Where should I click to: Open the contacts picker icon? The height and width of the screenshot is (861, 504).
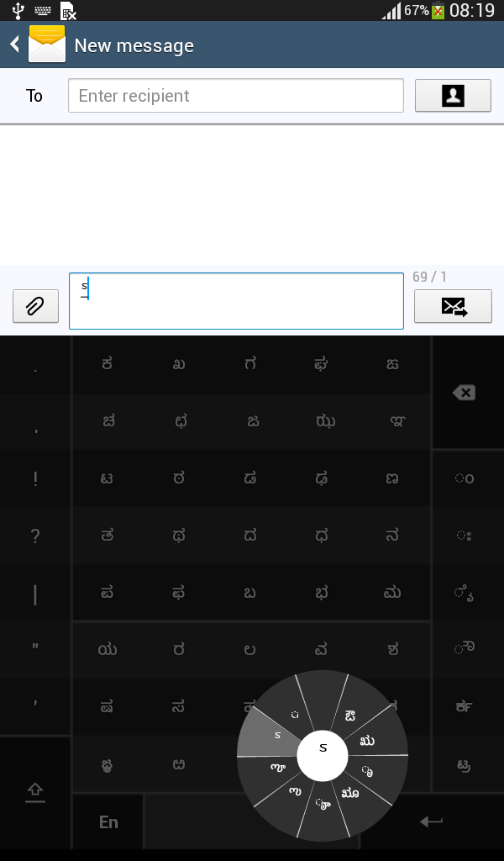(x=453, y=96)
